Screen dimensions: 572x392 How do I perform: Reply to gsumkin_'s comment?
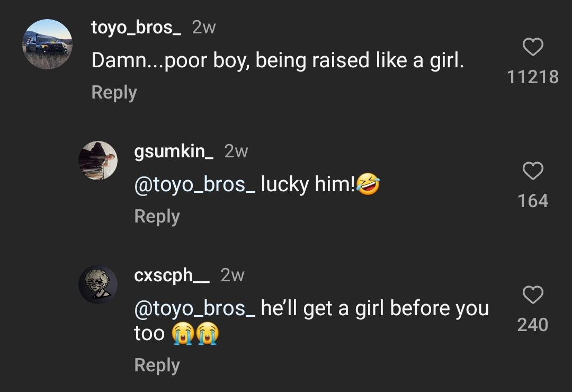tap(157, 216)
